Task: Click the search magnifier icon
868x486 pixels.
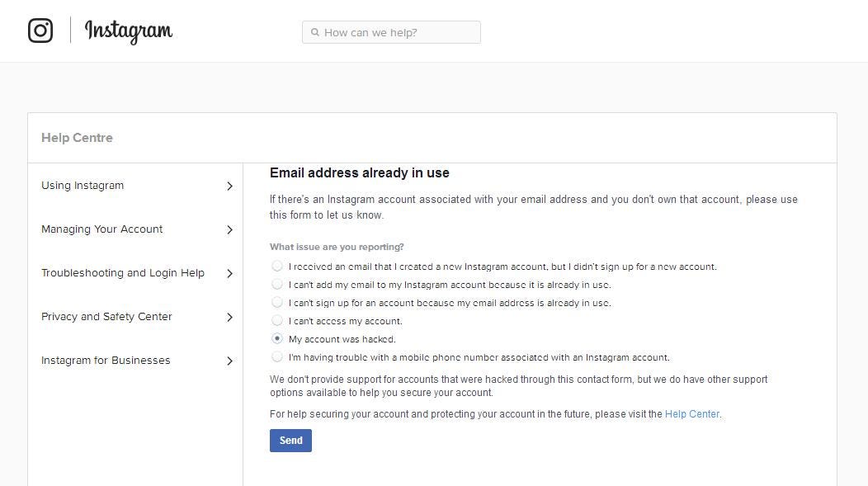Action: [x=314, y=33]
